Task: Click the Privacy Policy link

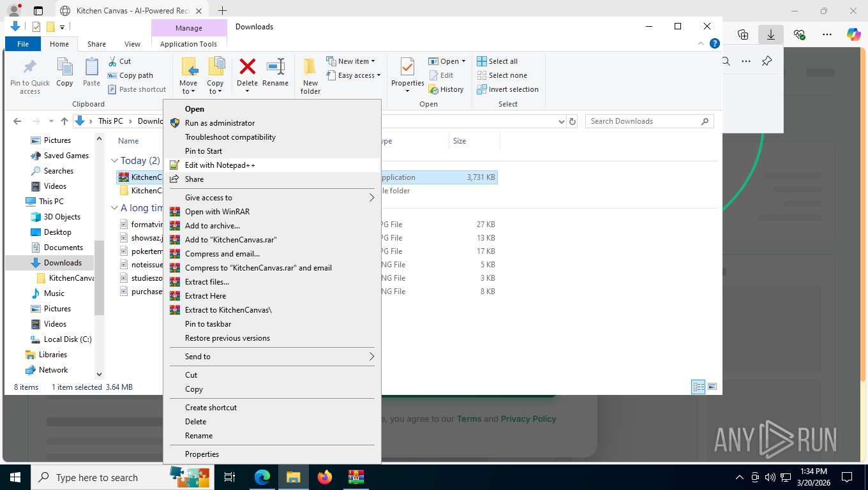Action: point(528,419)
